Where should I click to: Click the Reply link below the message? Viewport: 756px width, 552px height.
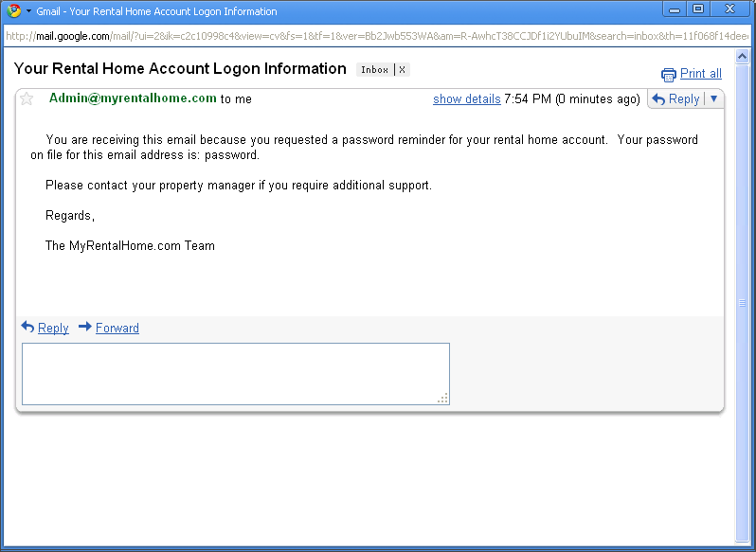tap(53, 328)
